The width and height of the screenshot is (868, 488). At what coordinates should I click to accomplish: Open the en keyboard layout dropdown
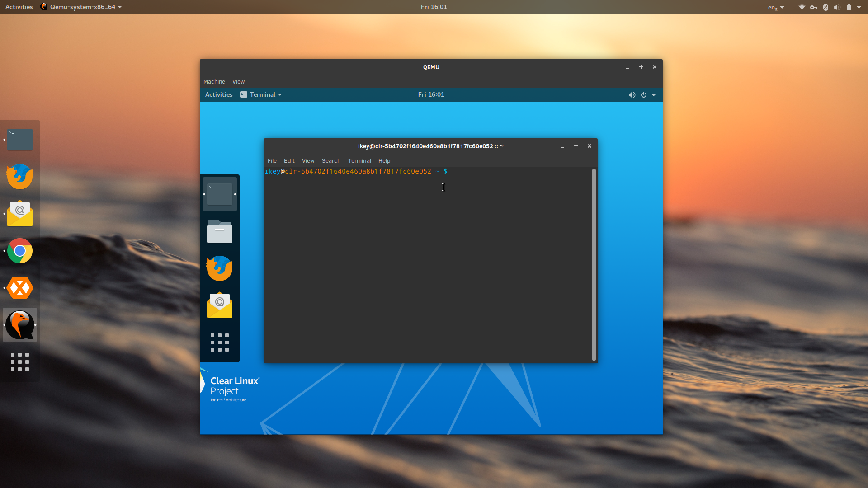coord(776,7)
